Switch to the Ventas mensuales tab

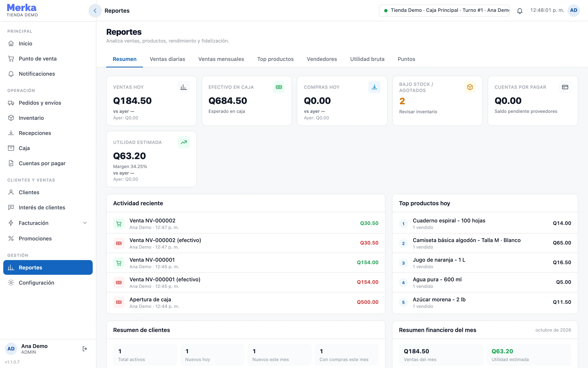click(221, 59)
